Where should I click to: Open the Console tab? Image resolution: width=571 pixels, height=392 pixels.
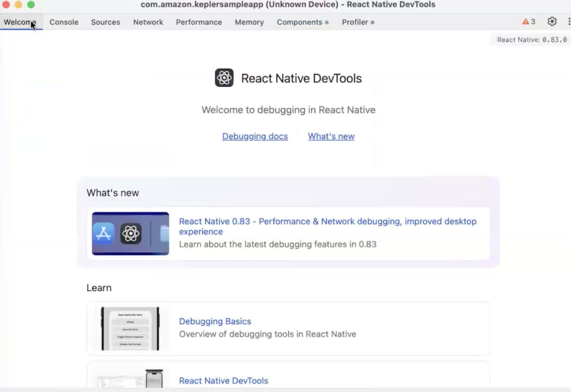64,22
